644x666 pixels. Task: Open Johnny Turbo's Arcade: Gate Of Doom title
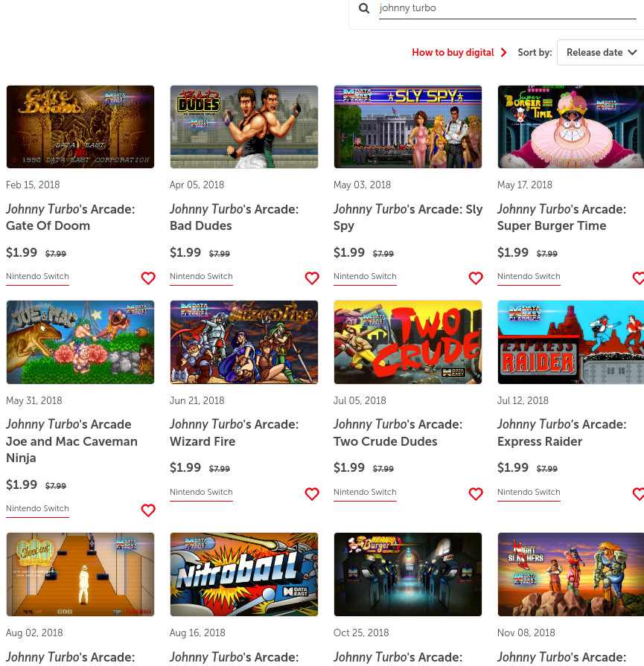pyautogui.click(x=71, y=217)
